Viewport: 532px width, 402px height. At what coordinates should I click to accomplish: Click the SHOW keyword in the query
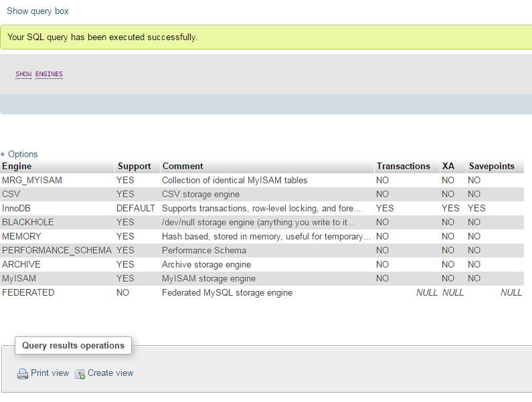tap(23, 74)
